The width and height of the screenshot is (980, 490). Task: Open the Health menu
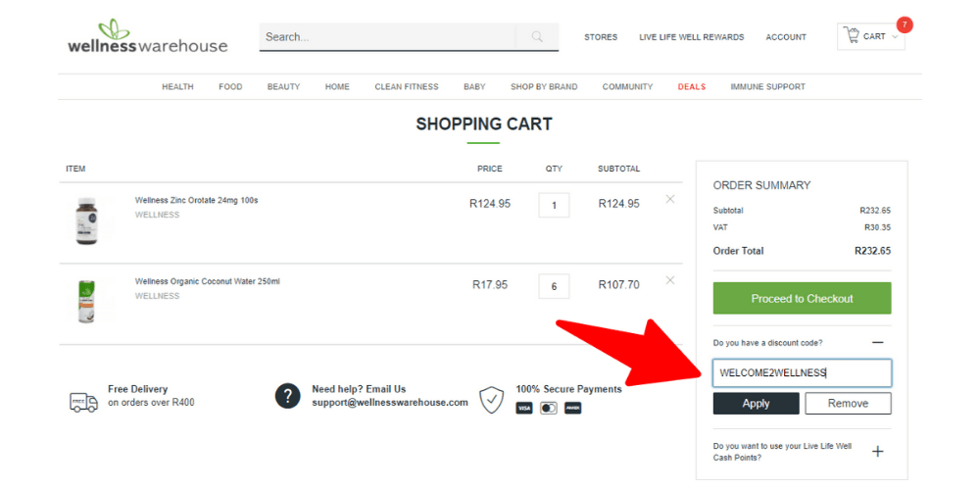(177, 87)
